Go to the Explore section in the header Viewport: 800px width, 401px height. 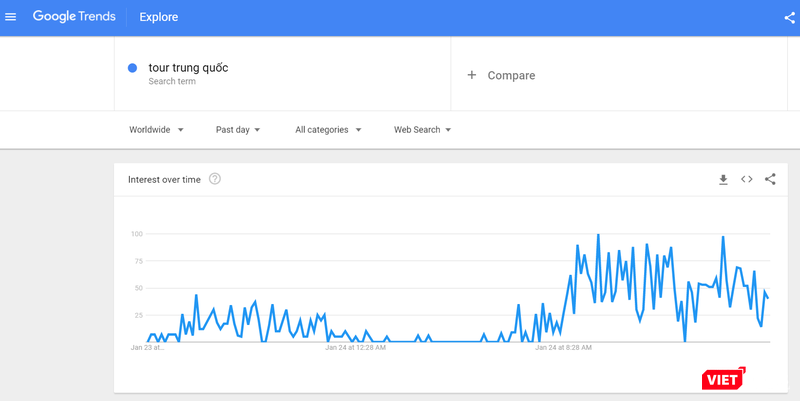[159, 17]
